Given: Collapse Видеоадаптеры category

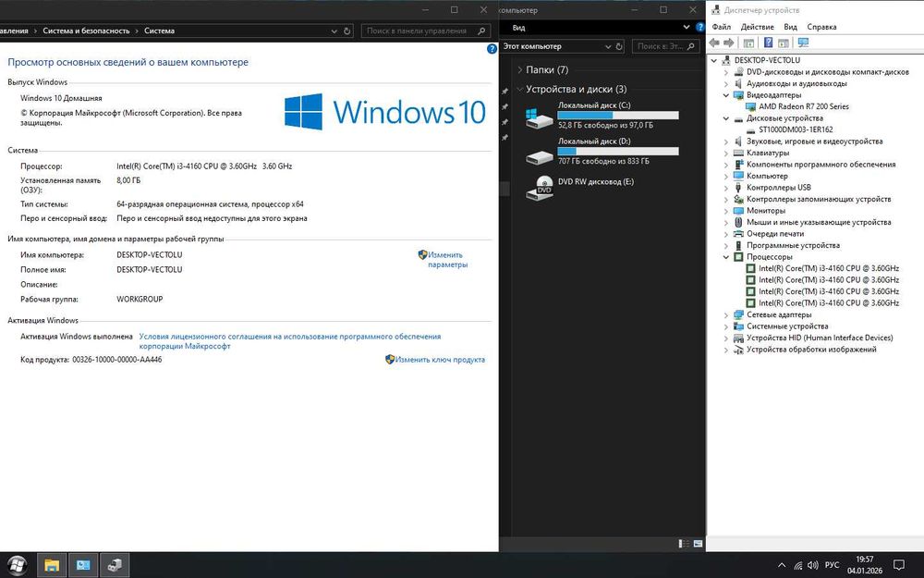Looking at the screenshot, I should coord(726,95).
